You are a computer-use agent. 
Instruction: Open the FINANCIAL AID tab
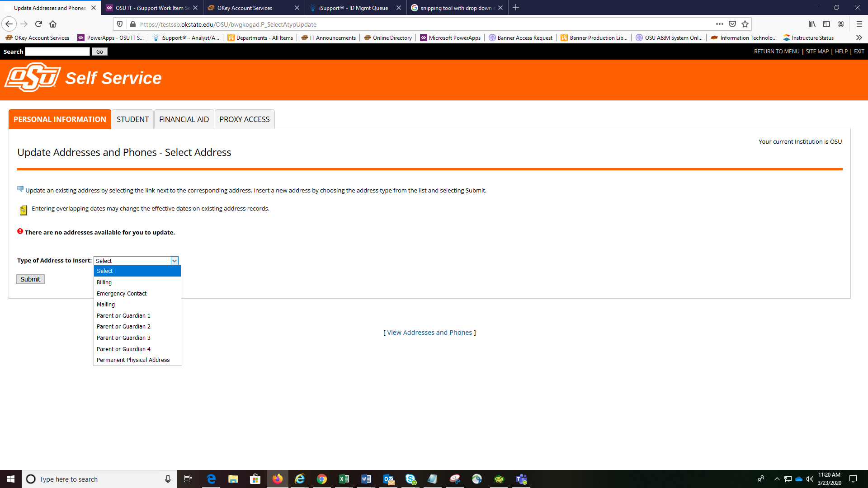click(x=184, y=119)
